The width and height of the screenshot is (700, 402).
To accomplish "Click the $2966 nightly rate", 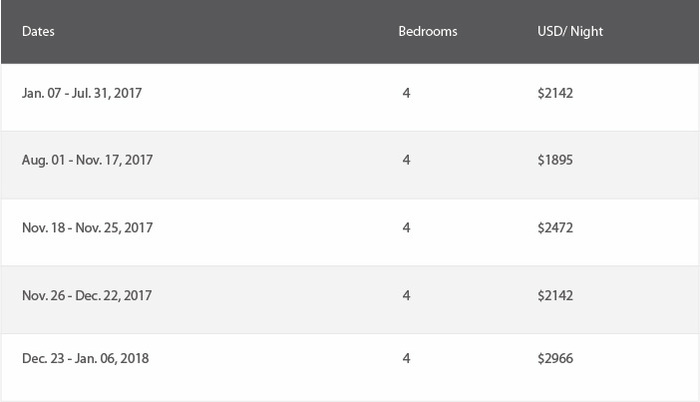I will pyautogui.click(x=555, y=358).
